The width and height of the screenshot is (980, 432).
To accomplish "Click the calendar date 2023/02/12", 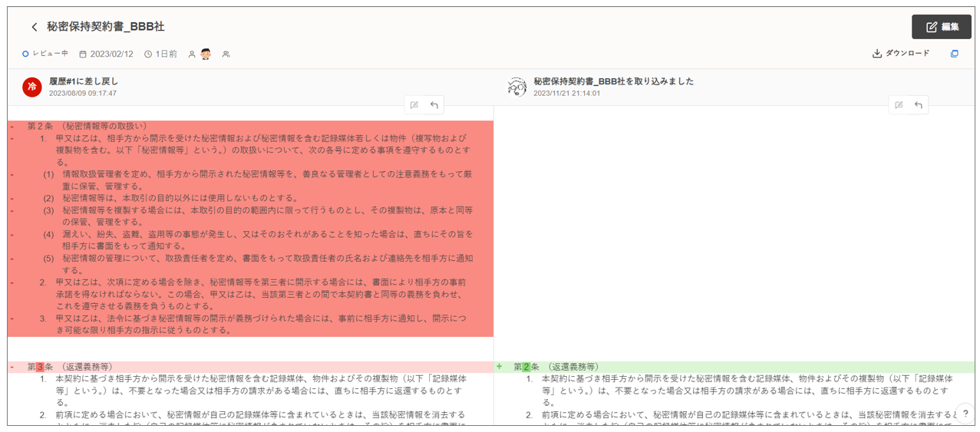I will pos(106,54).
